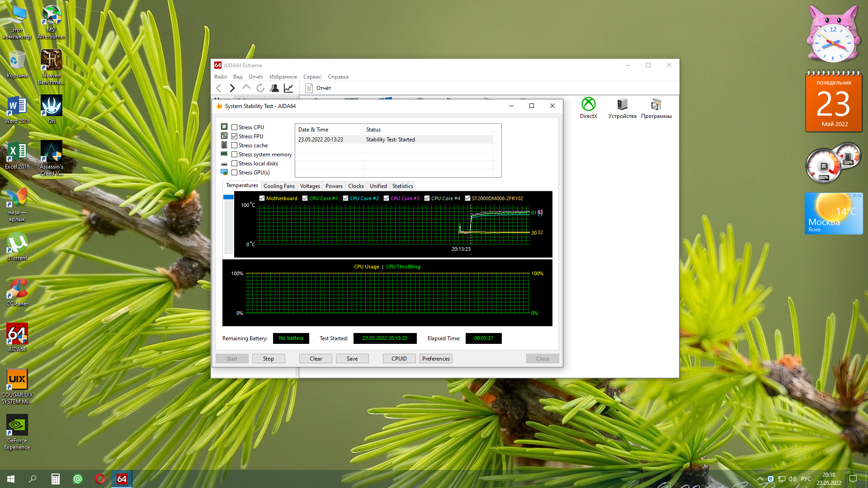Screen dimensions: 868x488
Task: Open the Отчёт report toolbar button
Action: [x=319, y=88]
